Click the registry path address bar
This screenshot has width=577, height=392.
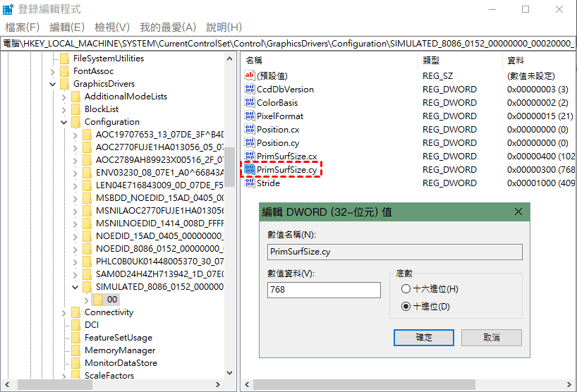coord(288,44)
